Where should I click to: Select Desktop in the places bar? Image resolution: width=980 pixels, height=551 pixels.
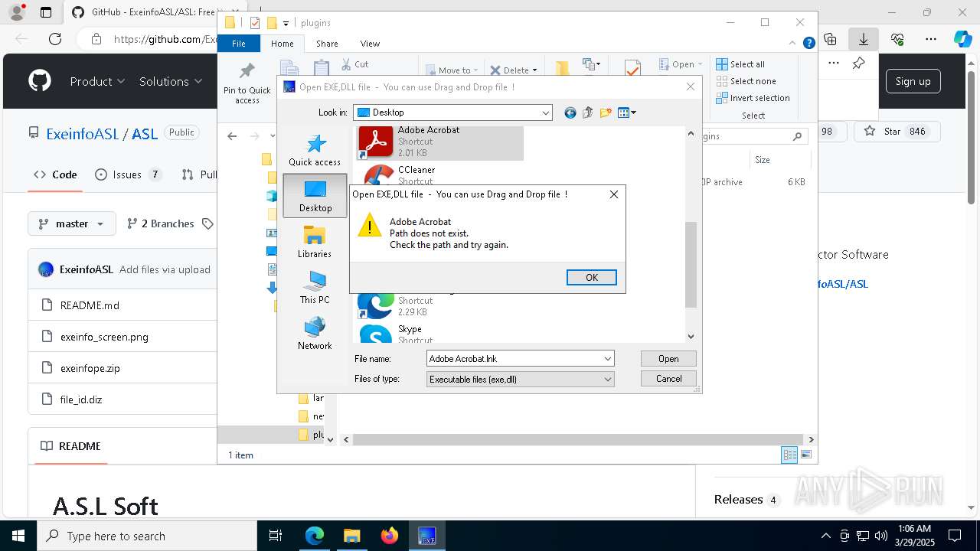(315, 196)
